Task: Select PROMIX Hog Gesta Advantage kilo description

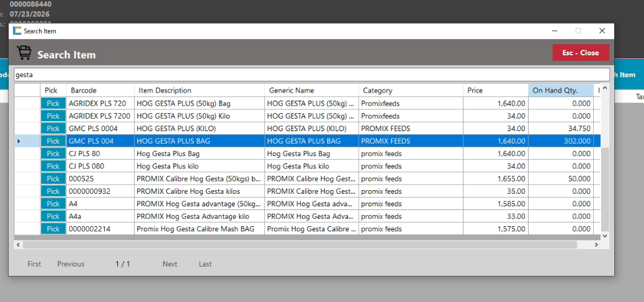Action: (x=199, y=216)
